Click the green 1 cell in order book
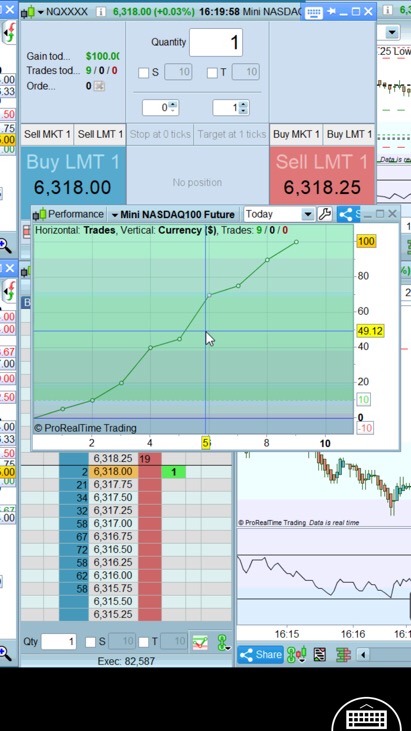The image size is (411, 731). [173, 472]
